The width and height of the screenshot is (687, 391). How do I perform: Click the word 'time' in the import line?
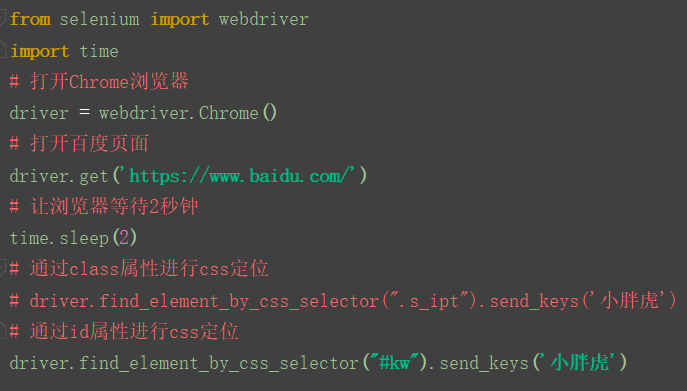(99, 51)
